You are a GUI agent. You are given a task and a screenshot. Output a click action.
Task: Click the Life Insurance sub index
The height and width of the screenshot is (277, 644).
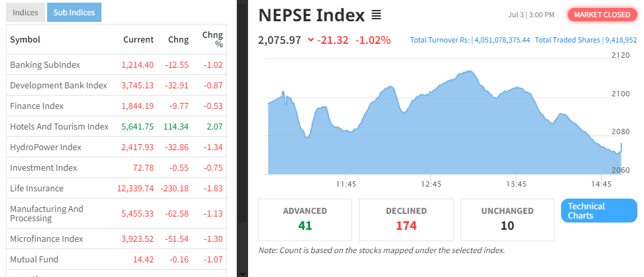coord(36,188)
